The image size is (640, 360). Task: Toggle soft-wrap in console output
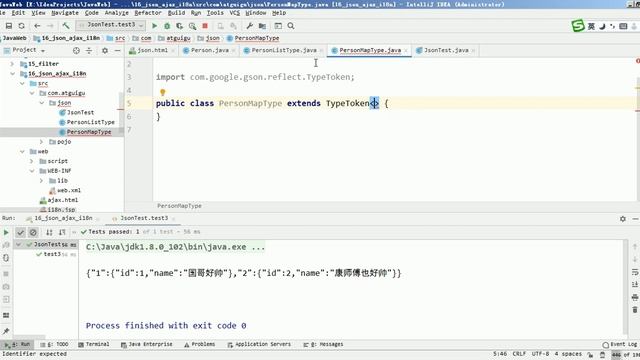635,272
